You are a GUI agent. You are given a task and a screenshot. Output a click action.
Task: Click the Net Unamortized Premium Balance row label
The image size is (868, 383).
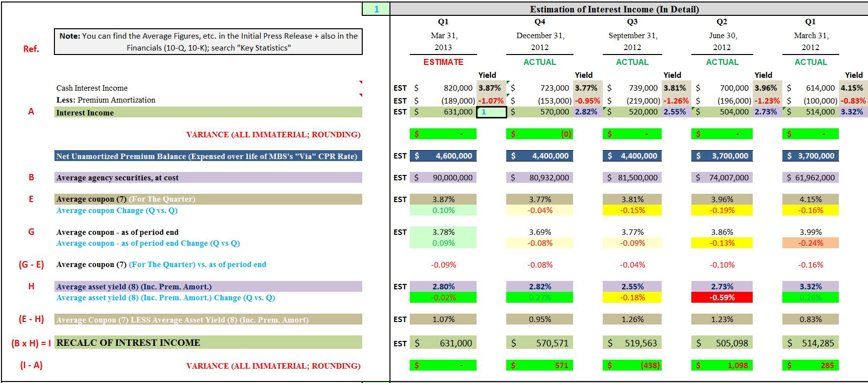tap(208, 156)
